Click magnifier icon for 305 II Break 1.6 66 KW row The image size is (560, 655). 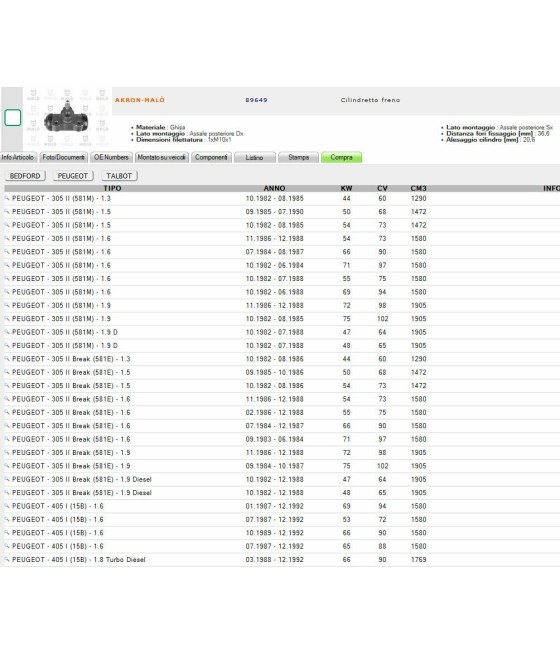(x=7, y=426)
